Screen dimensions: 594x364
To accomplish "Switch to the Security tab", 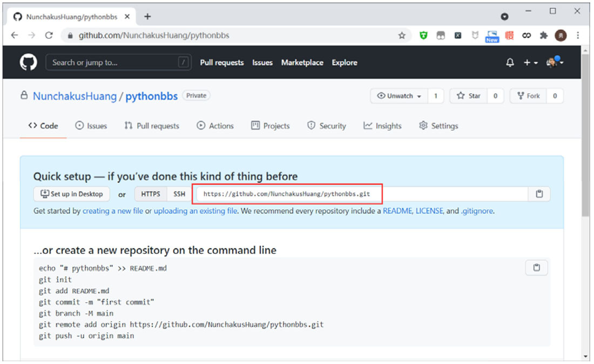I will (327, 126).
